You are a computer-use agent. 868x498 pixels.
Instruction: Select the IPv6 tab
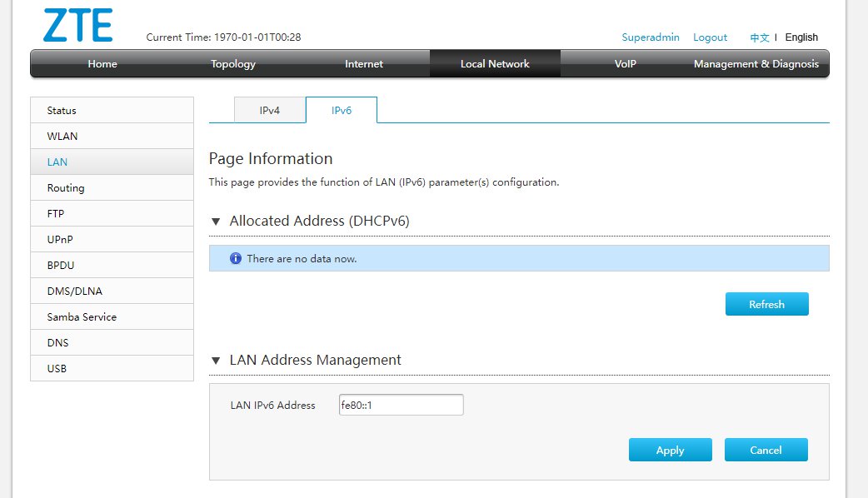pyautogui.click(x=342, y=110)
